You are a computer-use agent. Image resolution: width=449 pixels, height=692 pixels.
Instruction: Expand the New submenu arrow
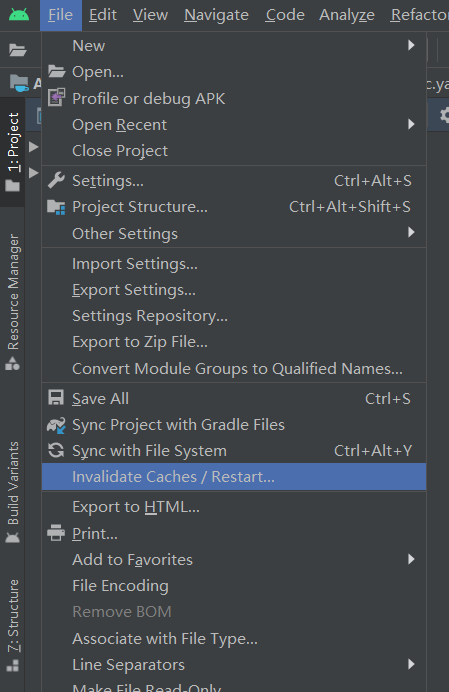411,45
